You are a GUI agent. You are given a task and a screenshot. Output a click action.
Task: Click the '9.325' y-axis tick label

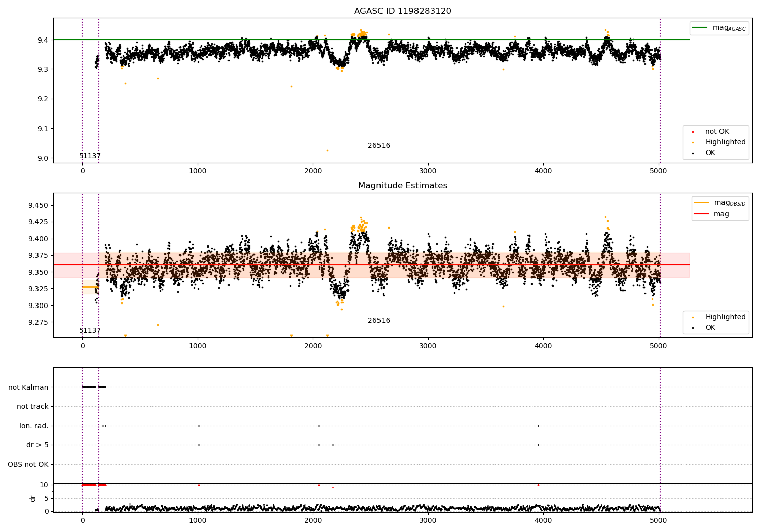(38, 289)
